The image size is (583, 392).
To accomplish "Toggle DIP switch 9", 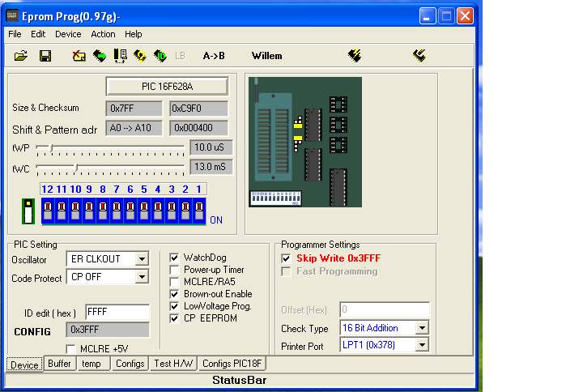I will pyautogui.click(x=89, y=211).
